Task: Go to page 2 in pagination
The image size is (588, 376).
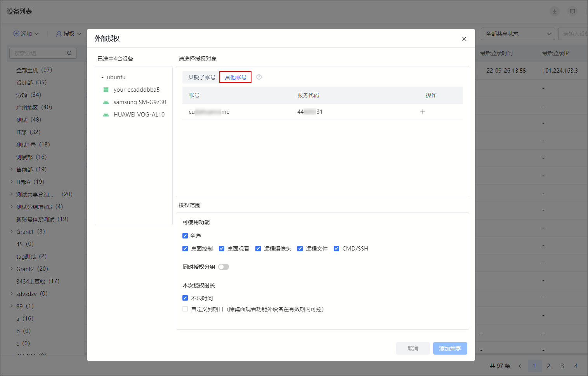Action: coord(548,366)
